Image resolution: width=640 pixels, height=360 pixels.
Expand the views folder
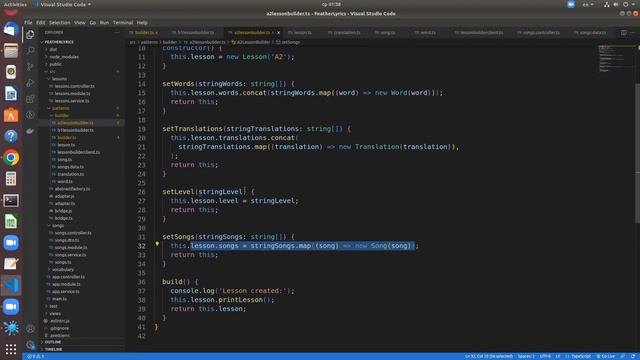click(55, 313)
